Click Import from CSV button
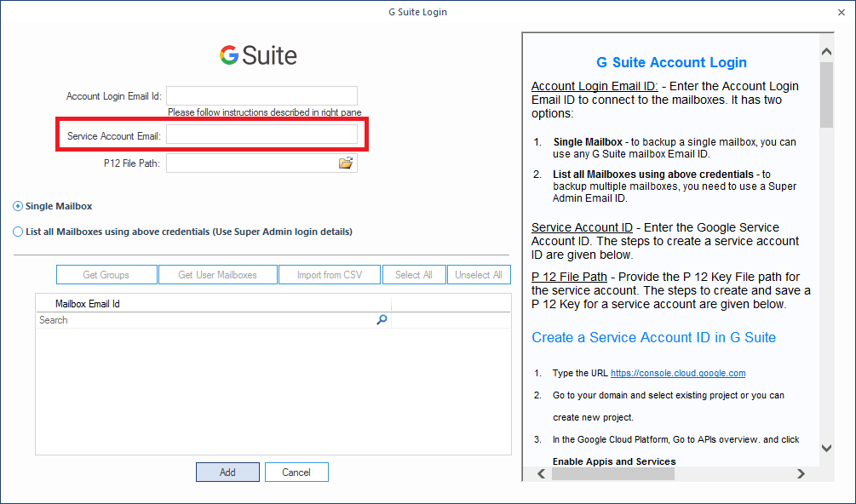 [x=329, y=275]
